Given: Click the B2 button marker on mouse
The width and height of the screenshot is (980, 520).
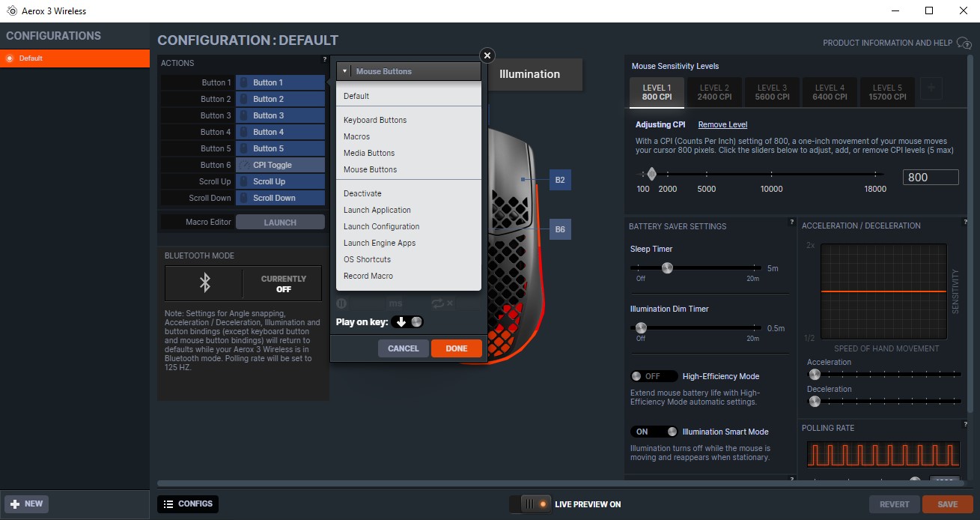Looking at the screenshot, I should pos(559,180).
